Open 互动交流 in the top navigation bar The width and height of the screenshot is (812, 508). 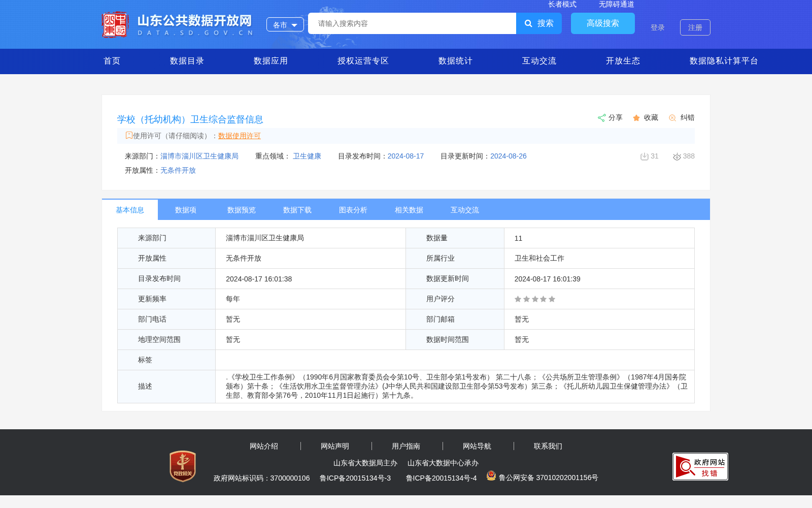[x=539, y=61]
